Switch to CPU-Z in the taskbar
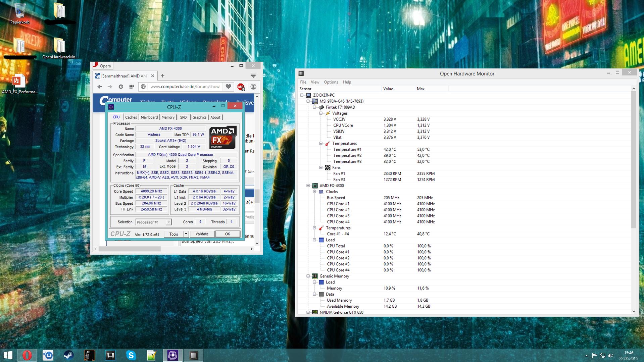Screen dimensions: 644x362 (172, 355)
